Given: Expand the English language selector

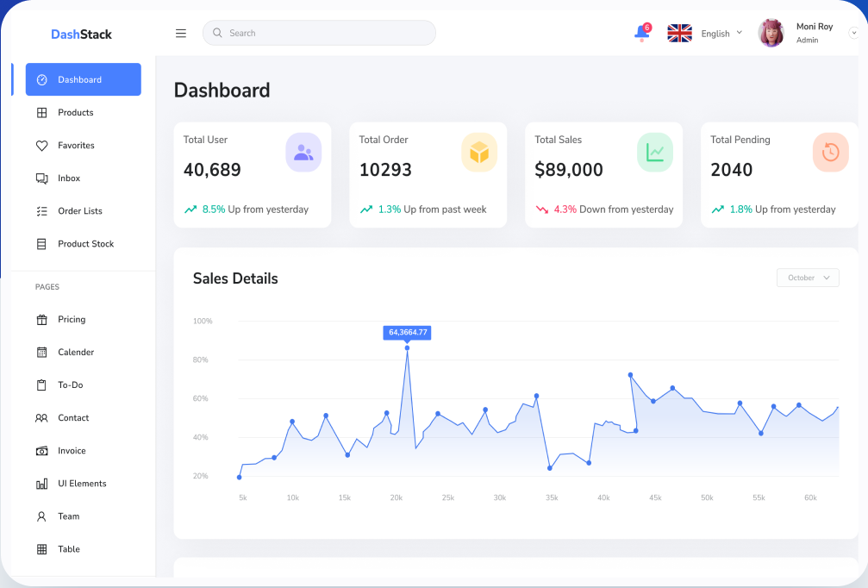Looking at the screenshot, I should click(x=721, y=34).
